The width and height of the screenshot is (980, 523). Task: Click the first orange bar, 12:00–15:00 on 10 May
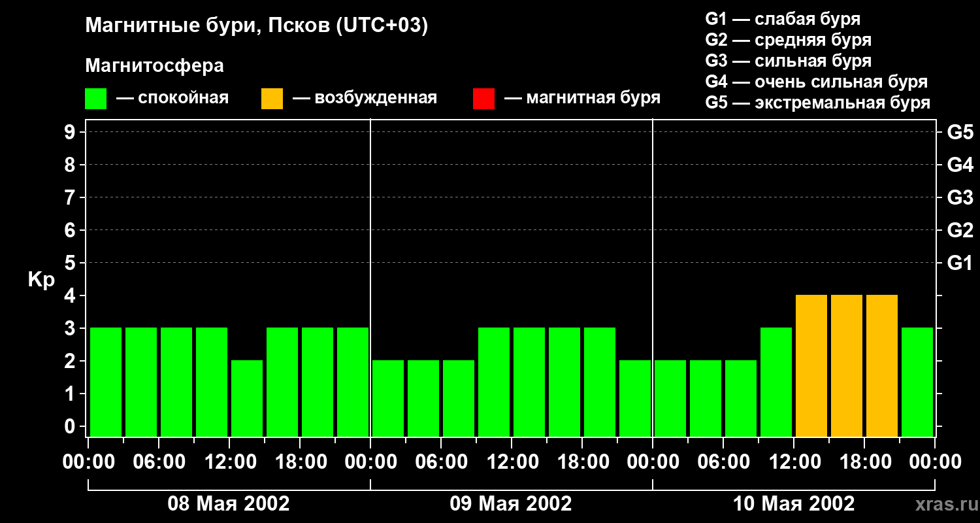coord(811,365)
